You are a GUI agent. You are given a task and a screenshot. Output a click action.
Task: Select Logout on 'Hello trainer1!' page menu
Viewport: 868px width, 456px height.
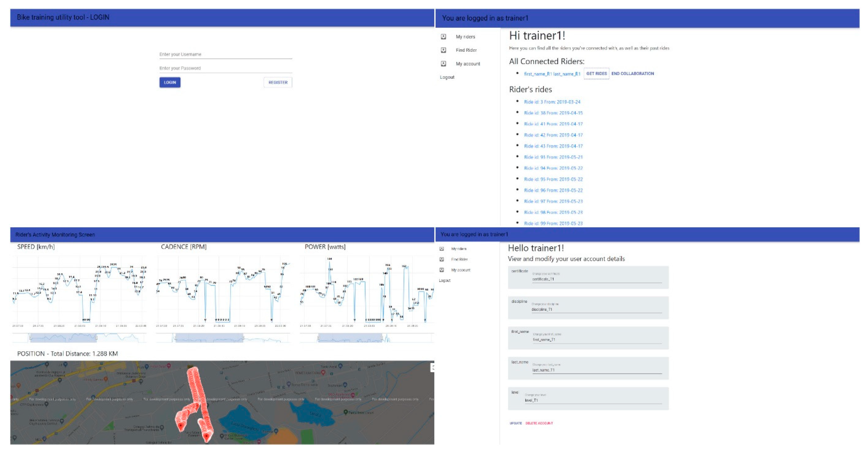pos(444,280)
